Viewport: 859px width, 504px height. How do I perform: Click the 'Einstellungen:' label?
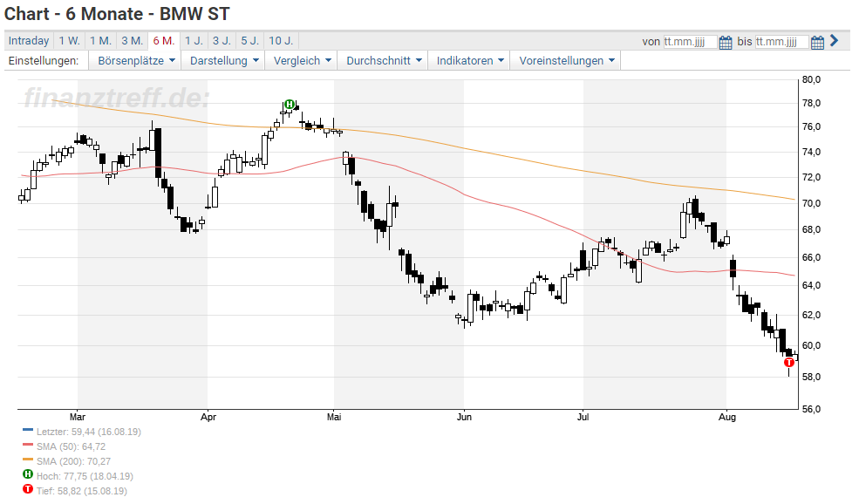(44, 61)
